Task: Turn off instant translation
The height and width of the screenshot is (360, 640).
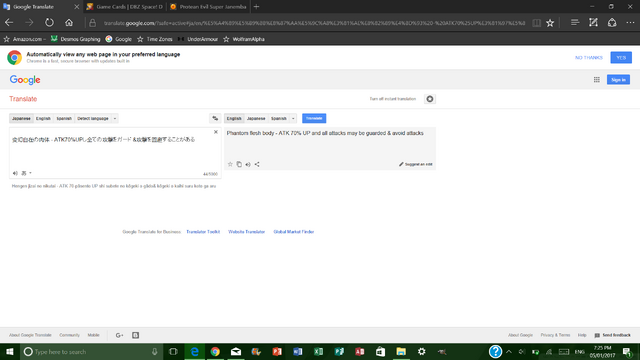Action: click(x=393, y=99)
